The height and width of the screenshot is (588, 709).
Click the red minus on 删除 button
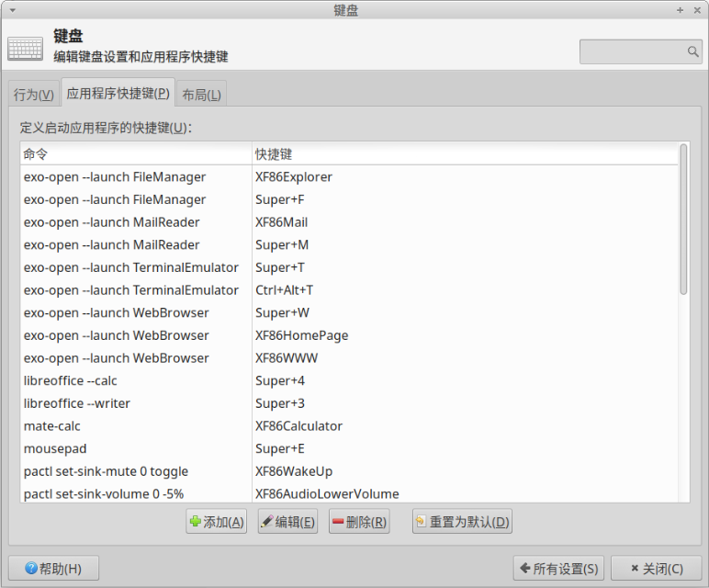pos(338,522)
